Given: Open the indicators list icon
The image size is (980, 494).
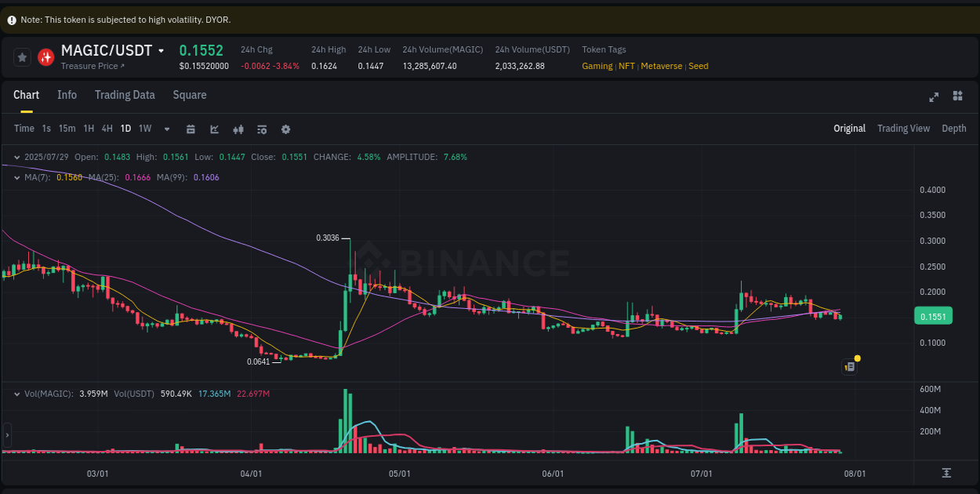Looking at the screenshot, I should [261, 129].
